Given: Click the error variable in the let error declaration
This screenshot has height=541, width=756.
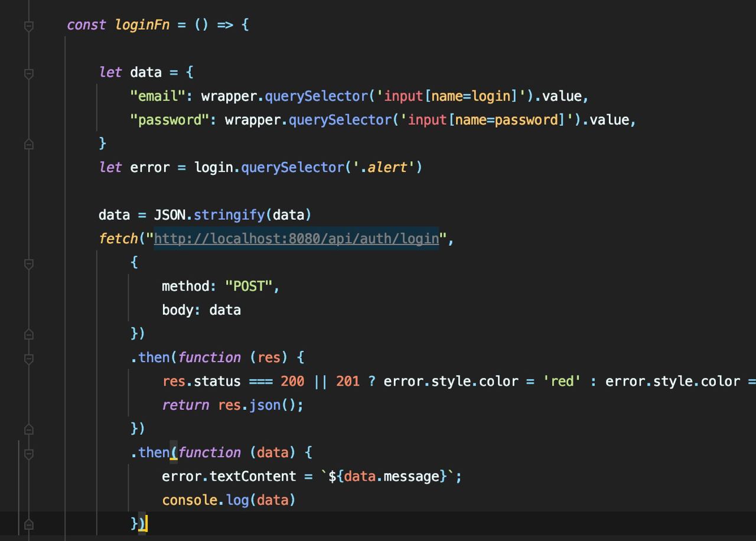Looking at the screenshot, I should coord(150,168).
